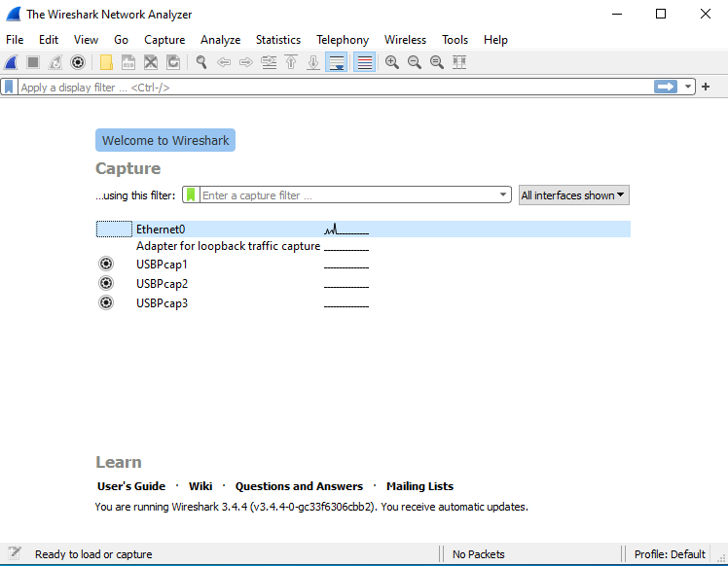Click the Find packet magnifier icon
Viewport: 728px width, 566px height.
coord(201,62)
